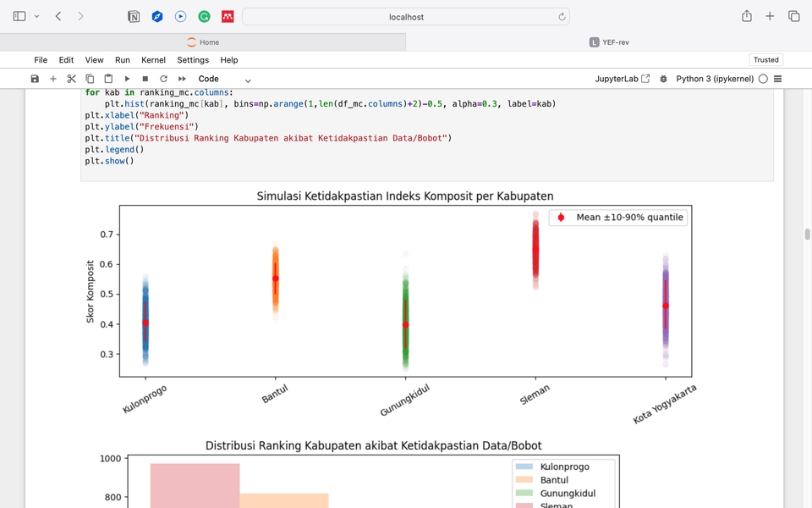This screenshot has width=812, height=508.
Task: Restart the kernel
Action: click(163, 79)
